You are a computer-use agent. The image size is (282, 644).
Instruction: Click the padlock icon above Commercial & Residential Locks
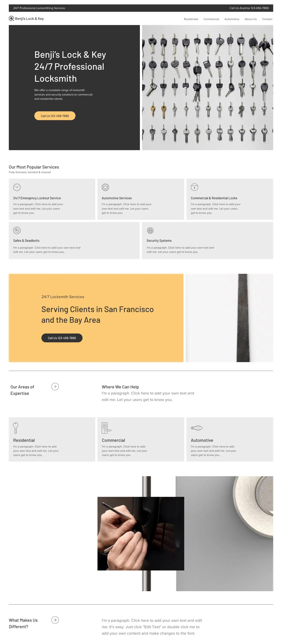pyautogui.click(x=194, y=187)
